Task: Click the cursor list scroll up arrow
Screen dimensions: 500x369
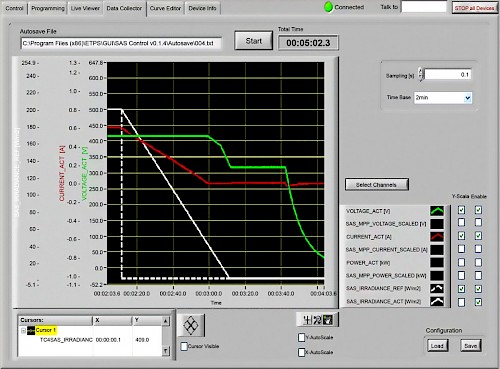Action: click(x=166, y=321)
